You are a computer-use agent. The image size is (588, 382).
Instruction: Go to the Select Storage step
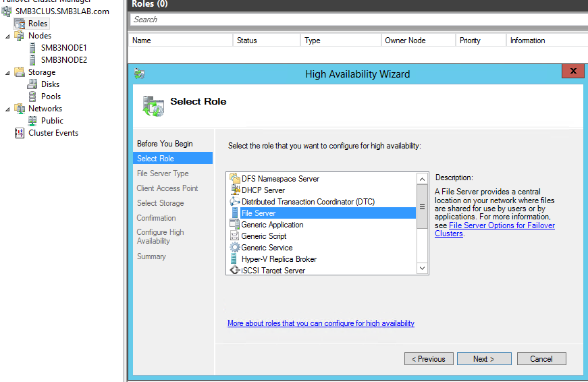coord(160,202)
